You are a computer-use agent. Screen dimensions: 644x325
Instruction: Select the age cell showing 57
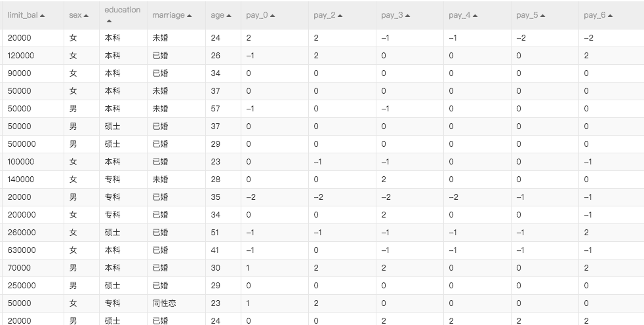coord(216,109)
